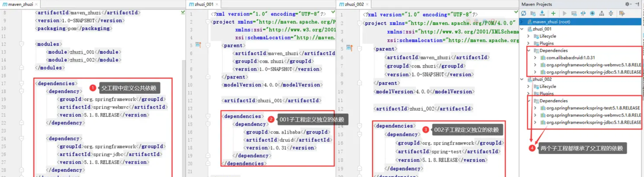
Task: Click spring-test artifactId in zhuzi_002 editor
Action: pos(447,152)
